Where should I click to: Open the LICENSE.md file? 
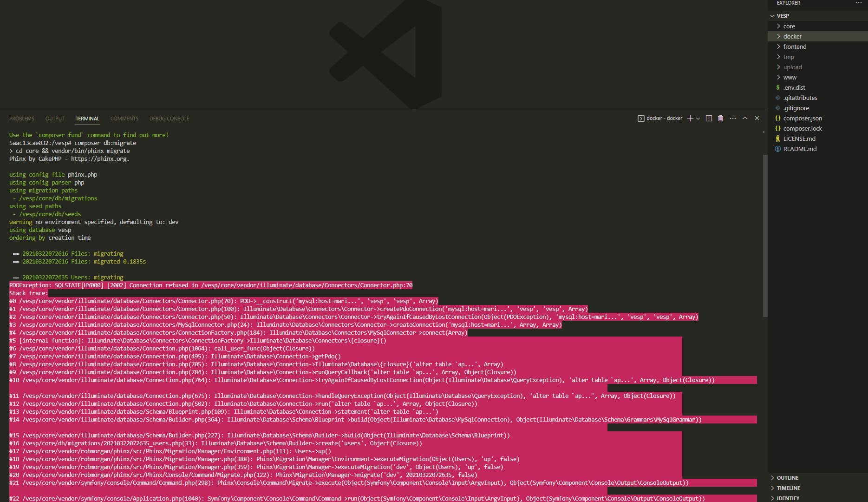799,139
